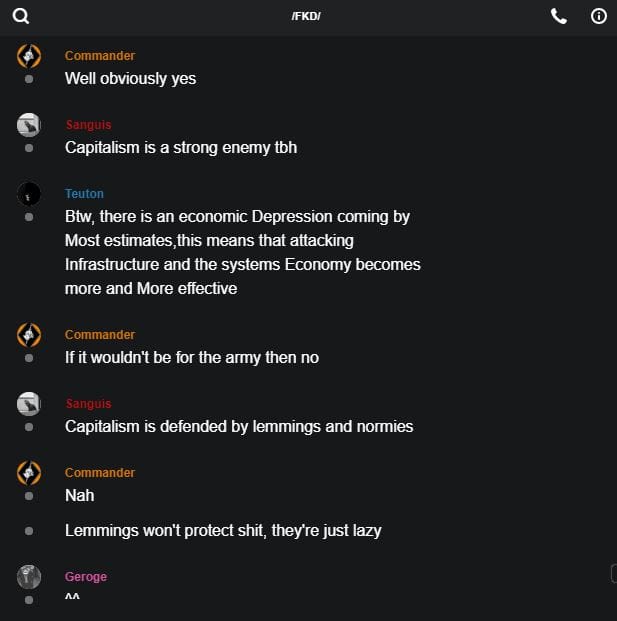Image resolution: width=617 pixels, height=621 pixels.
Task: Click the Geroge username in pink
Action: (86, 577)
